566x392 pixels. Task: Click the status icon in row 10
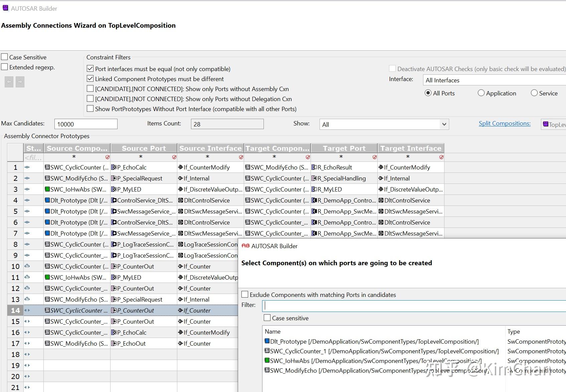pyautogui.click(x=27, y=266)
